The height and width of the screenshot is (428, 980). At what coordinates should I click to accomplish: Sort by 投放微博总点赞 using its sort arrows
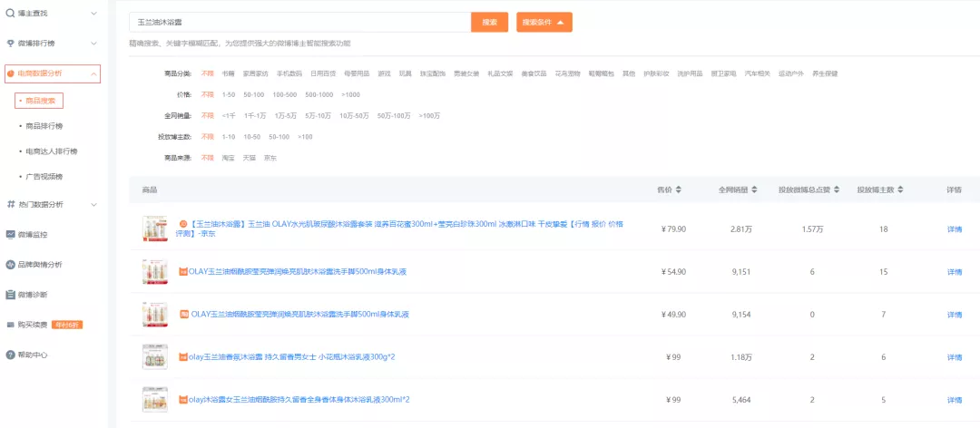click(x=837, y=190)
